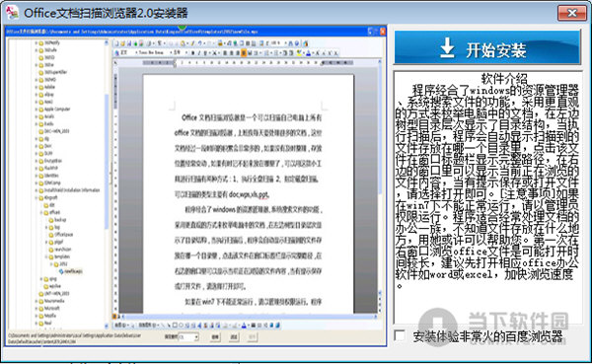Viewport: 592px width, 364px height.
Task: Select the ellipse shape in drawing toolbar
Action: (181, 326)
